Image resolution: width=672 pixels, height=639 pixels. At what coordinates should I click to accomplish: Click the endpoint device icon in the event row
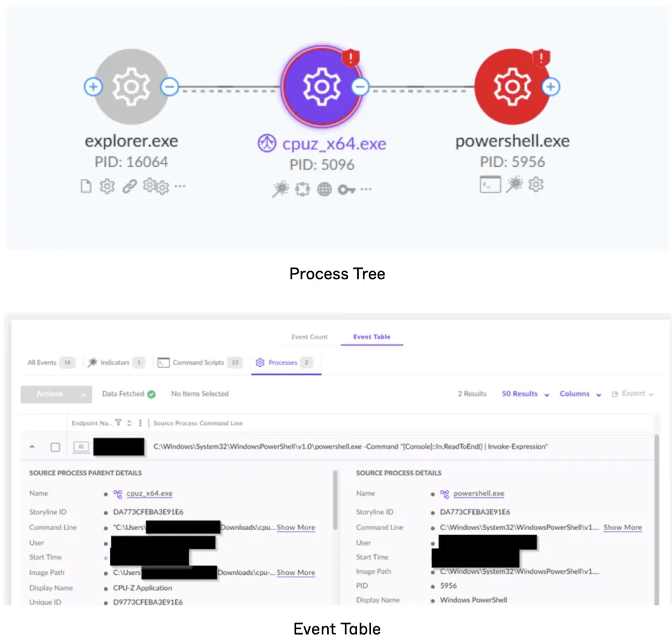[x=81, y=447]
